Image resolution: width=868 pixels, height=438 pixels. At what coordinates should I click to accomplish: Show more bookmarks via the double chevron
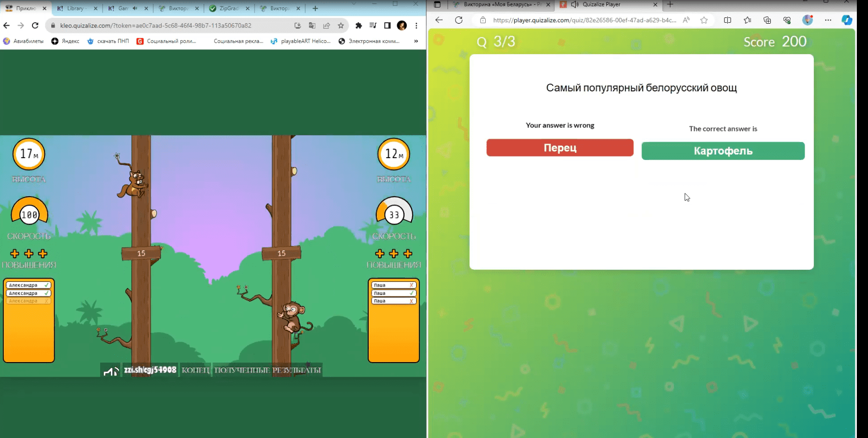(x=416, y=41)
